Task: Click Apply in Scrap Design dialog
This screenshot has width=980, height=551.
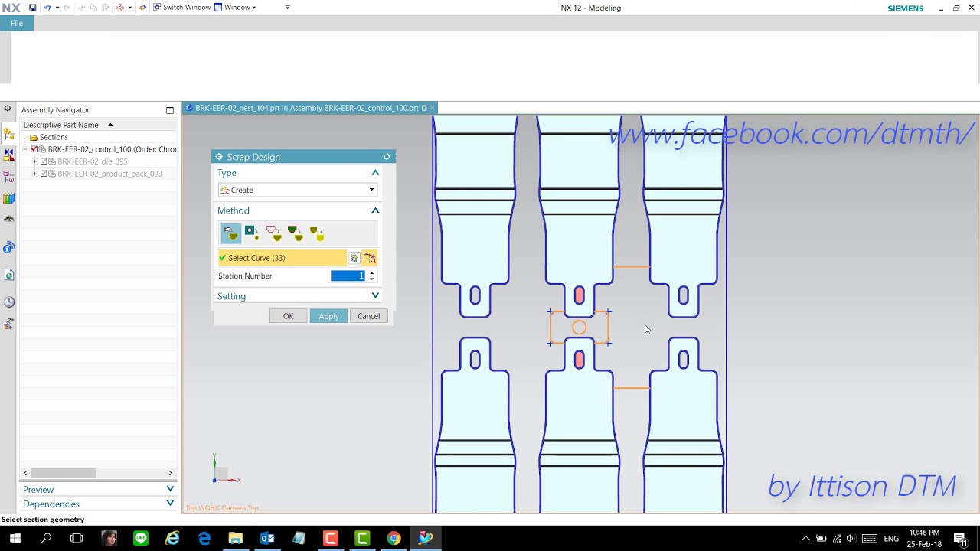Action: click(328, 316)
